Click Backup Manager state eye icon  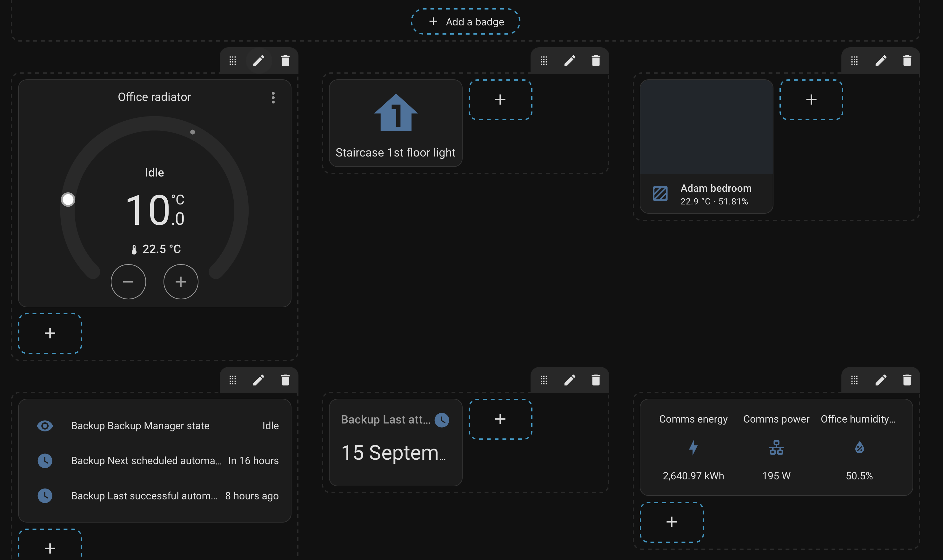click(45, 426)
